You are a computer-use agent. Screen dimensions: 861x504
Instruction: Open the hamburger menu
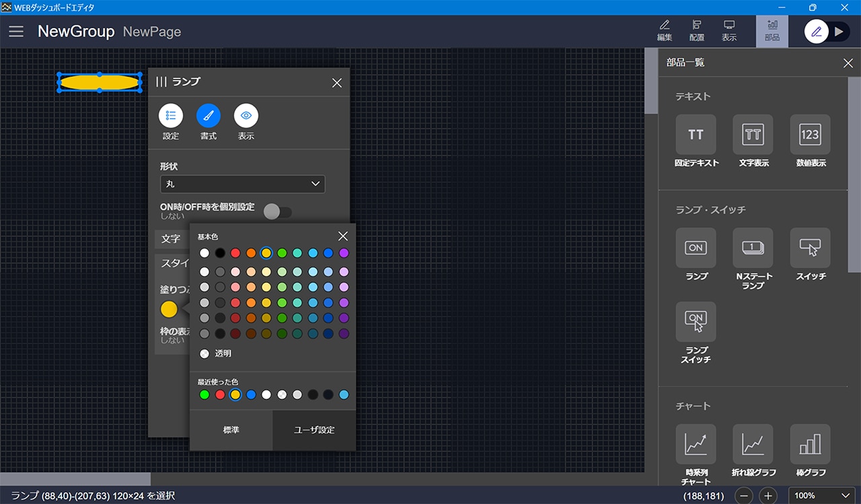tap(16, 32)
